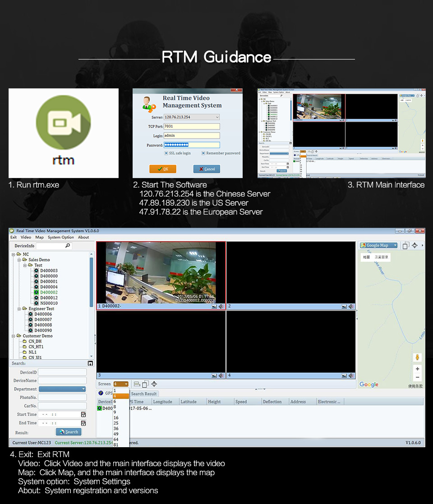The height and width of the screenshot is (504, 433).
Task: Open the Department dropdown
Action: [x=83, y=389]
